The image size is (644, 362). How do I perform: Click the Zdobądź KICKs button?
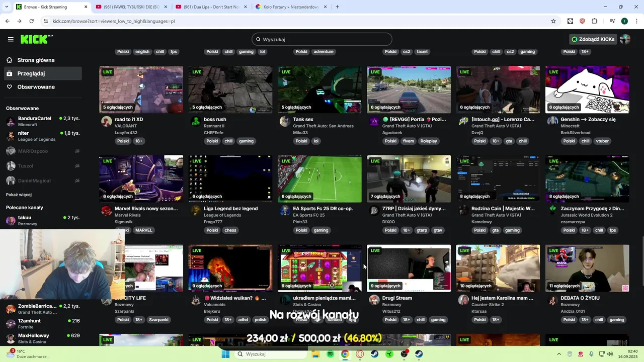coord(593,39)
